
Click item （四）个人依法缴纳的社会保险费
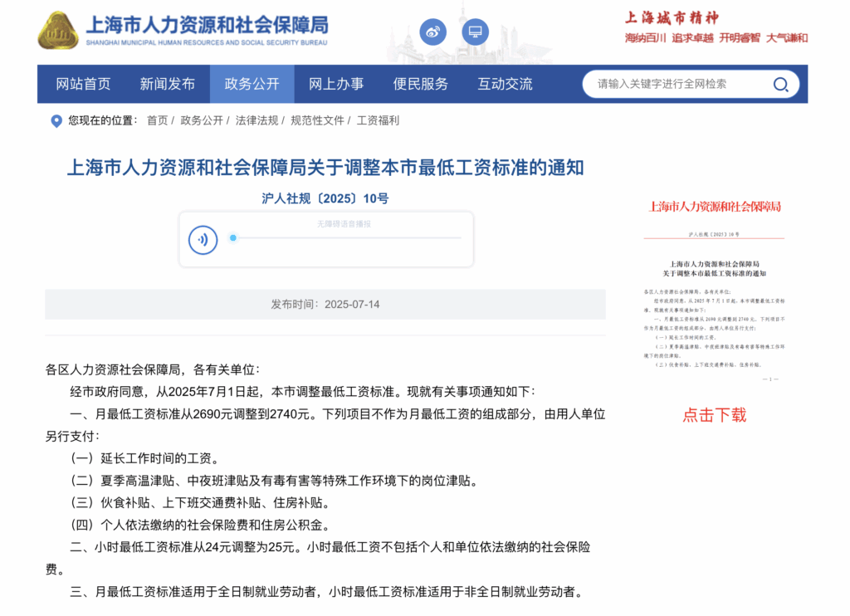click(x=201, y=525)
